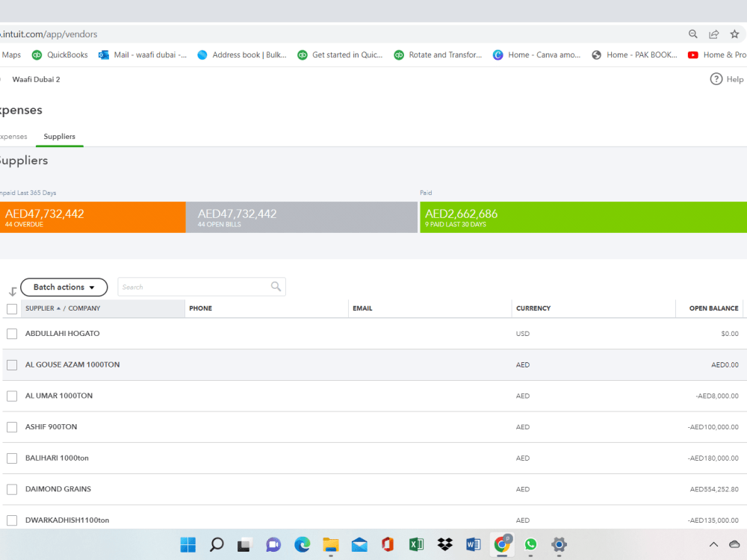
Task: Open the QuickBooks bookmark
Action: pos(60,55)
